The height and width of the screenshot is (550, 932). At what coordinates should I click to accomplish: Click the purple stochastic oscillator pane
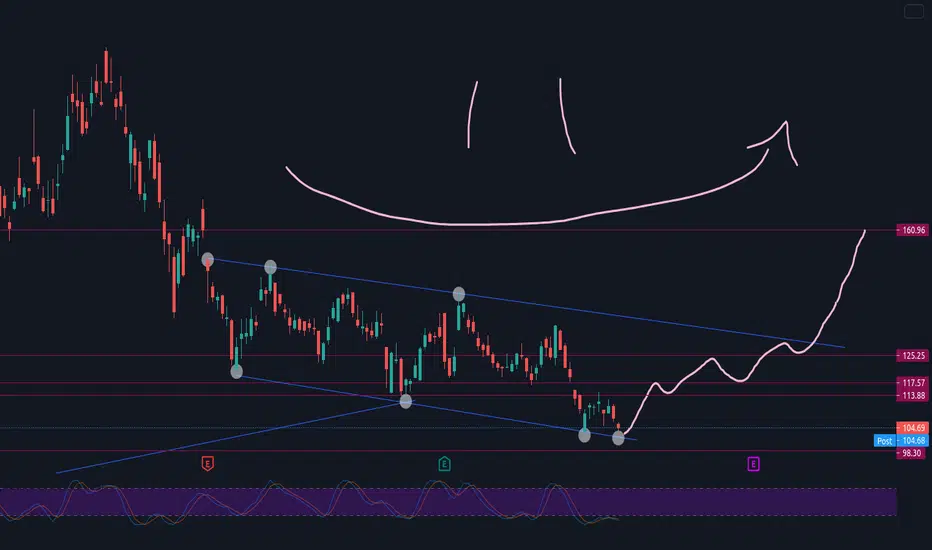click(x=448, y=502)
